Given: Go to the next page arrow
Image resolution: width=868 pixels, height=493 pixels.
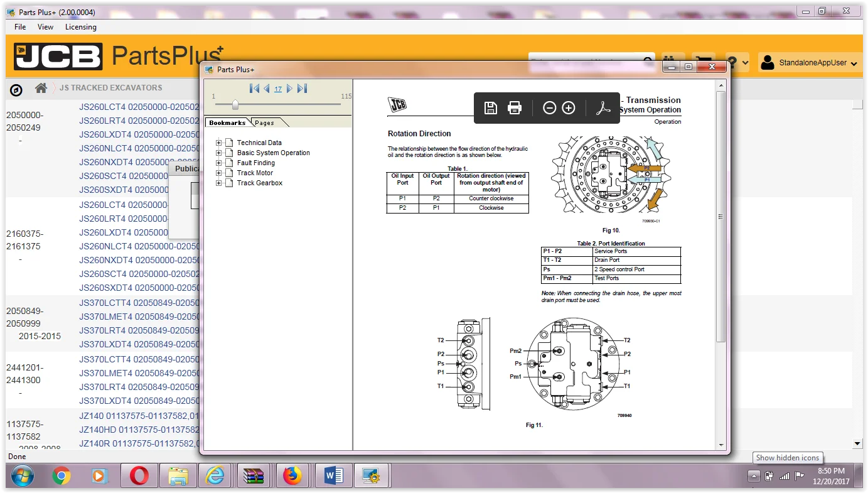Looking at the screenshot, I should tap(289, 89).
